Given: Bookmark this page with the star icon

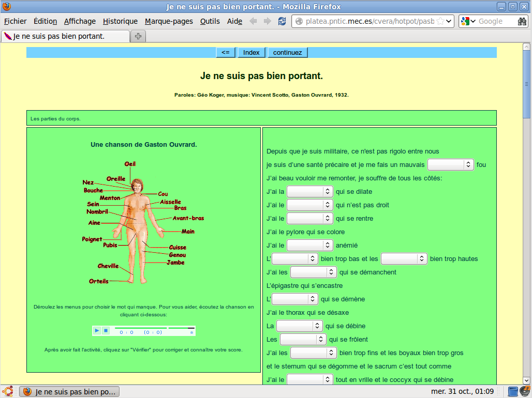Looking at the screenshot, I should 440,21.
